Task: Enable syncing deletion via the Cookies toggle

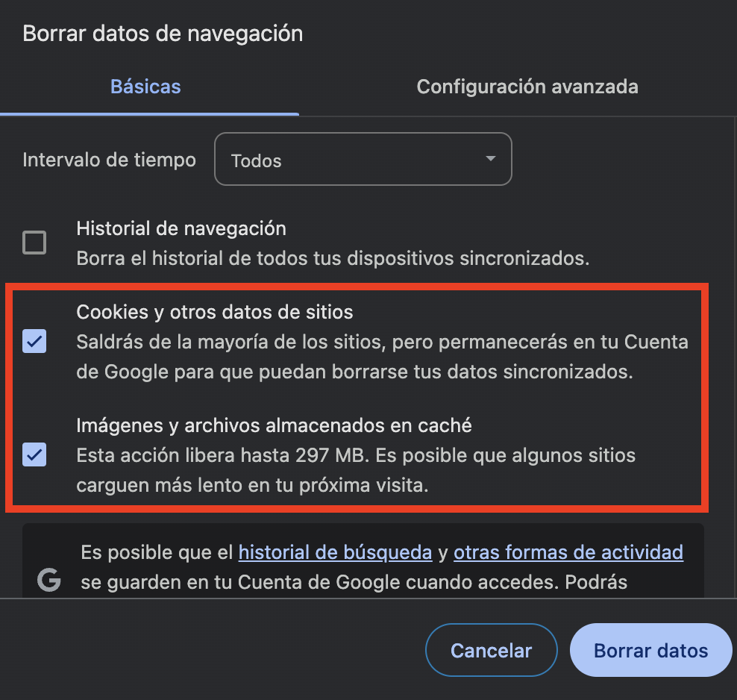Action: pyautogui.click(x=34, y=341)
